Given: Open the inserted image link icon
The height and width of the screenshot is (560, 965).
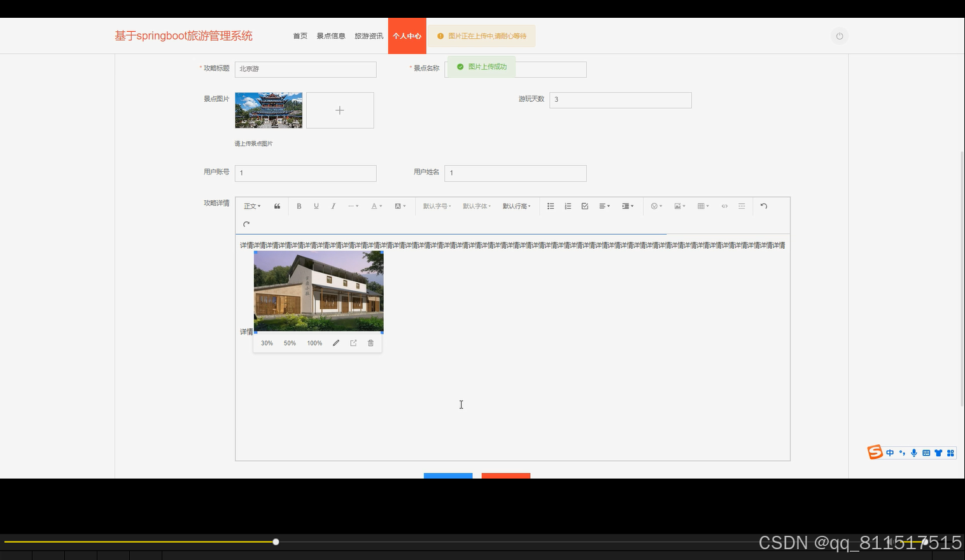Looking at the screenshot, I should 353,343.
